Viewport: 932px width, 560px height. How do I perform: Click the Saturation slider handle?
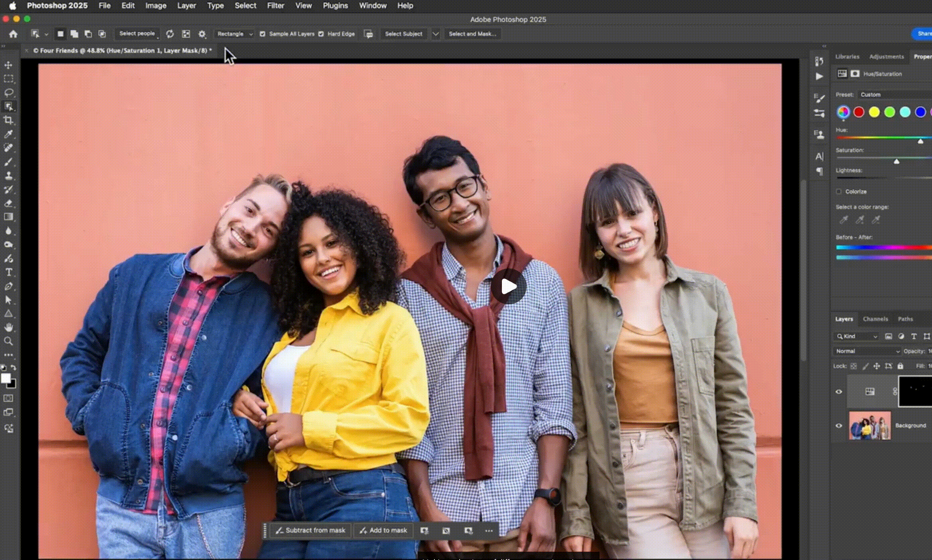coord(897,161)
